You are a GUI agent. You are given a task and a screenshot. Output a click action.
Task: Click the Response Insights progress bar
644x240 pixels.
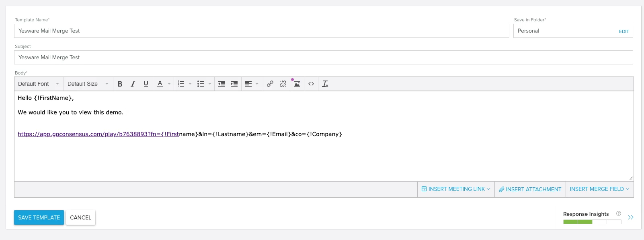(x=592, y=222)
